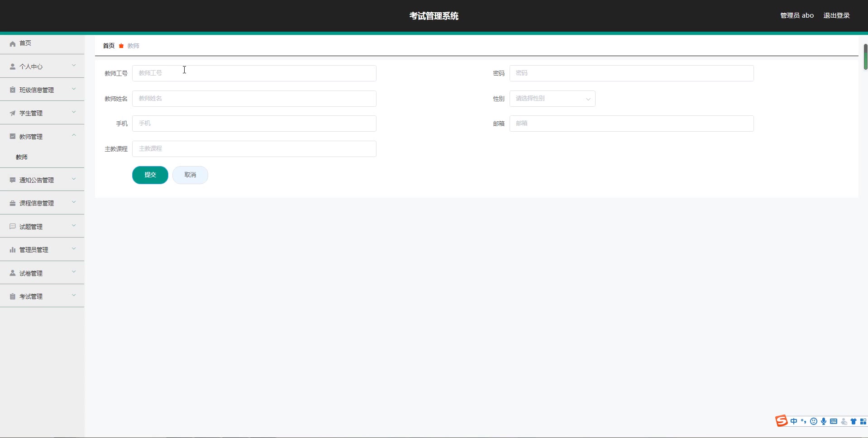Click the chat icon beside 通知公告管理
868x438 pixels.
tap(13, 180)
